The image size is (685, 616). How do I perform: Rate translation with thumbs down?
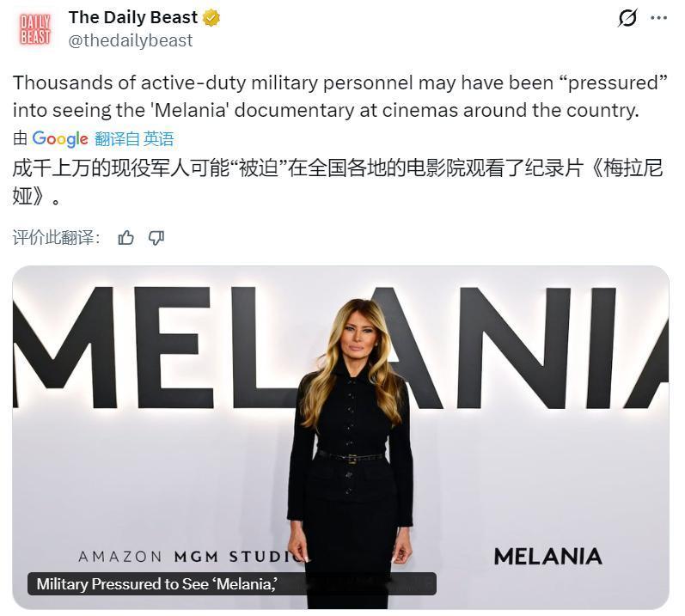click(x=156, y=238)
